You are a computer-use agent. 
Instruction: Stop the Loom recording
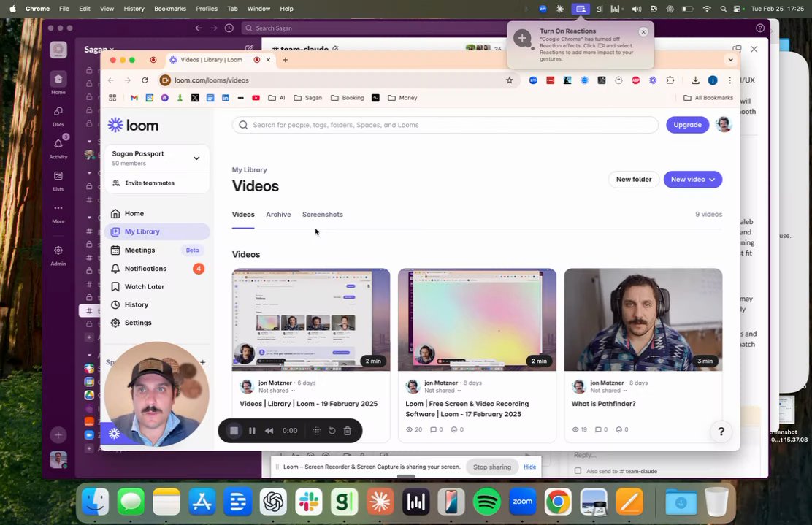pos(234,431)
